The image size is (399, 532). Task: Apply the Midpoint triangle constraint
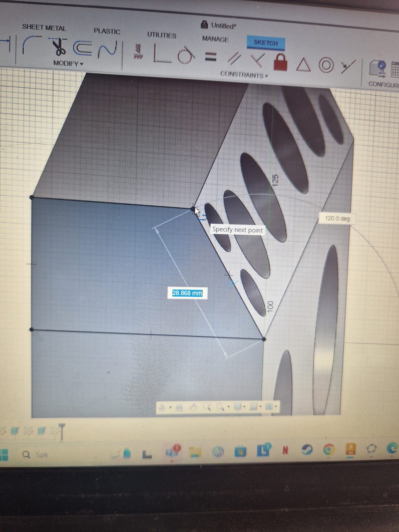click(303, 64)
